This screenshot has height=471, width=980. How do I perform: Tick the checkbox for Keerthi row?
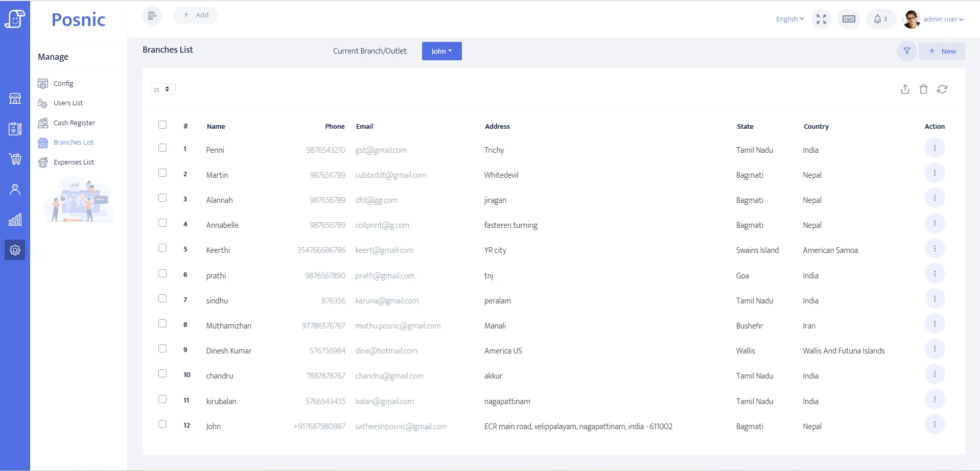tap(162, 248)
